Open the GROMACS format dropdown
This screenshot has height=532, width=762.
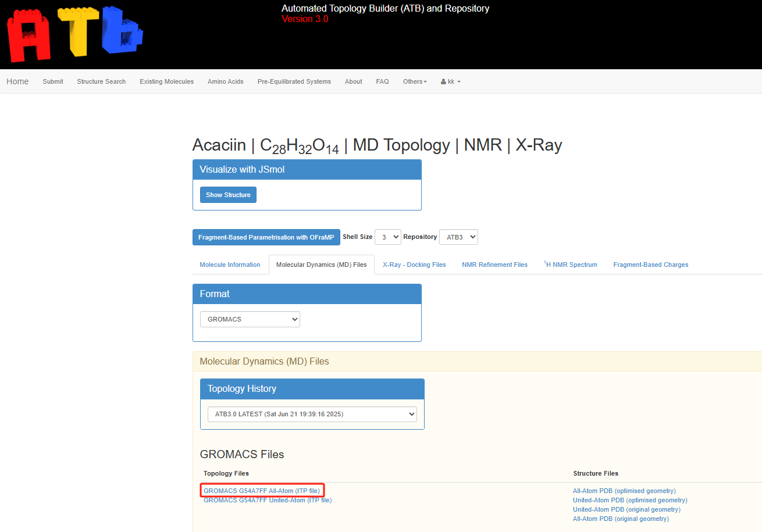coord(250,319)
